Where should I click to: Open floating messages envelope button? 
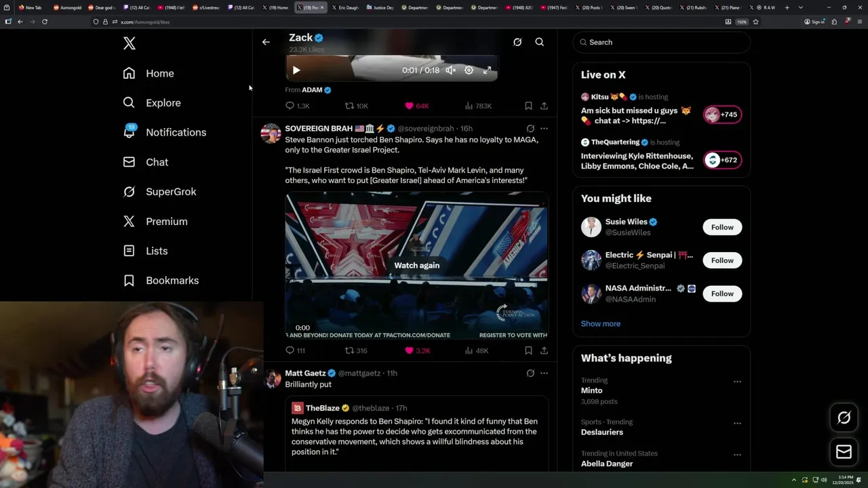click(x=844, y=452)
